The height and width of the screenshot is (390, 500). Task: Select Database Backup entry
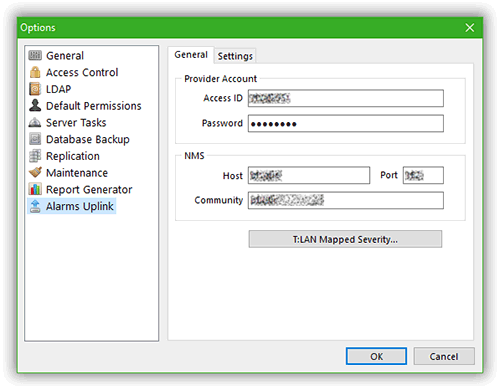[88, 139]
